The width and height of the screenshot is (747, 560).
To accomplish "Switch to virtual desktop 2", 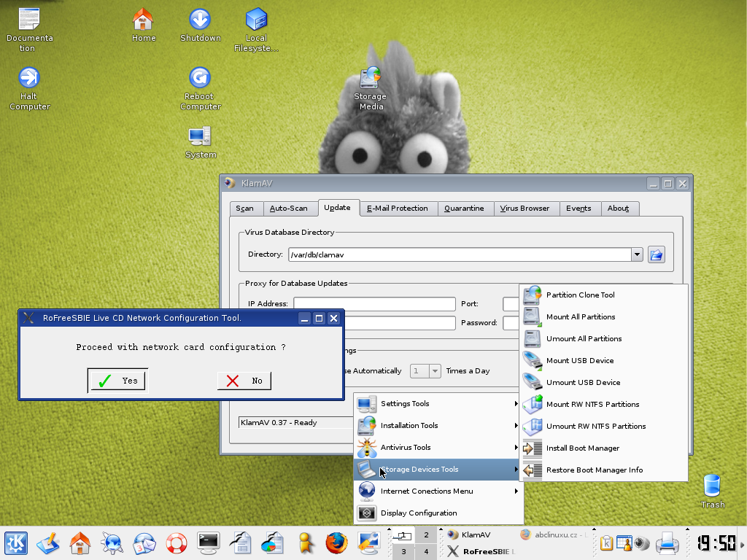I will (x=426, y=534).
